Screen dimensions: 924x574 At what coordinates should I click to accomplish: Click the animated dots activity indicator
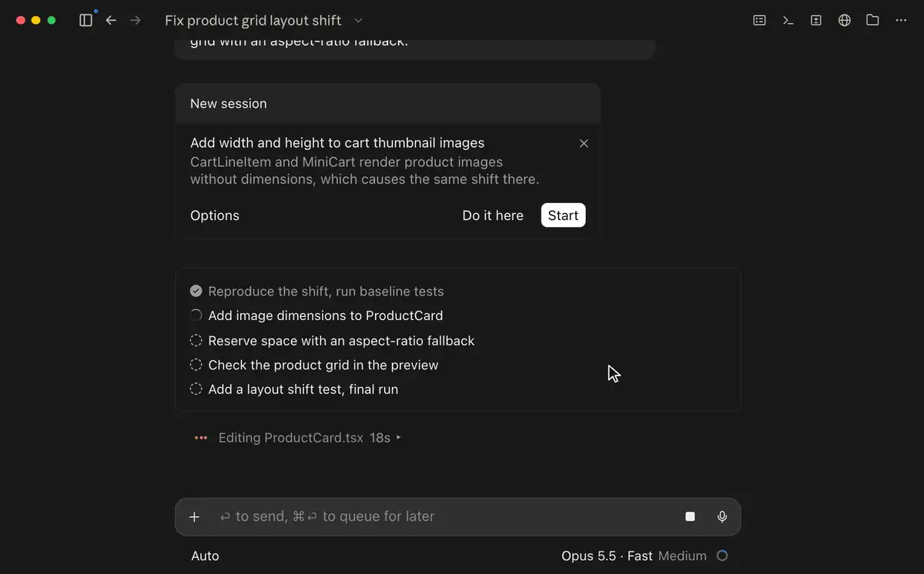(201, 438)
